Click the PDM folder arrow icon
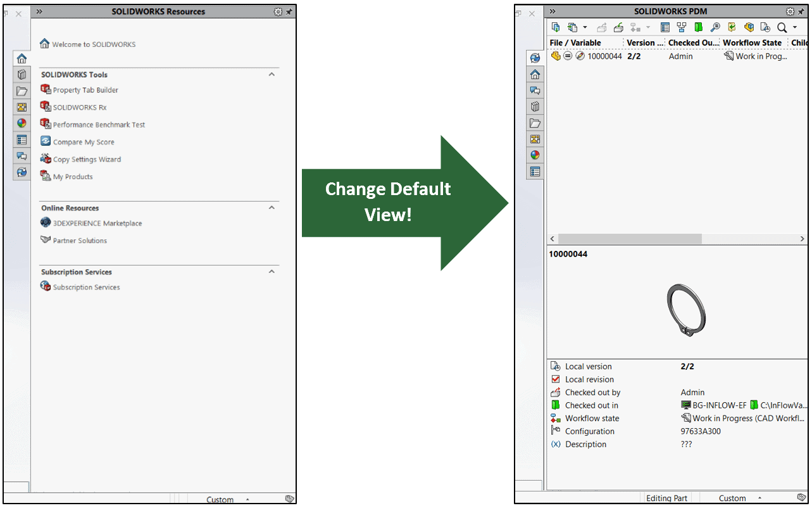 pos(732,27)
